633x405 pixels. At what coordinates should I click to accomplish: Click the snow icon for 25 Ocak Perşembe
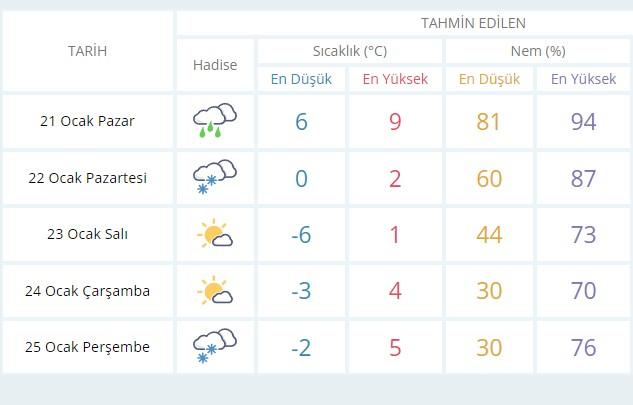click(214, 347)
